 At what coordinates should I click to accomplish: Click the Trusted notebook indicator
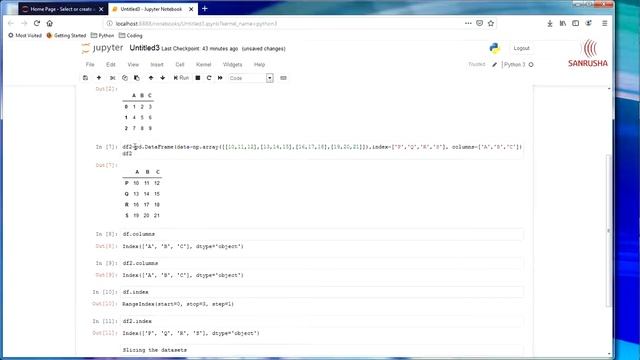click(x=476, y=64)
